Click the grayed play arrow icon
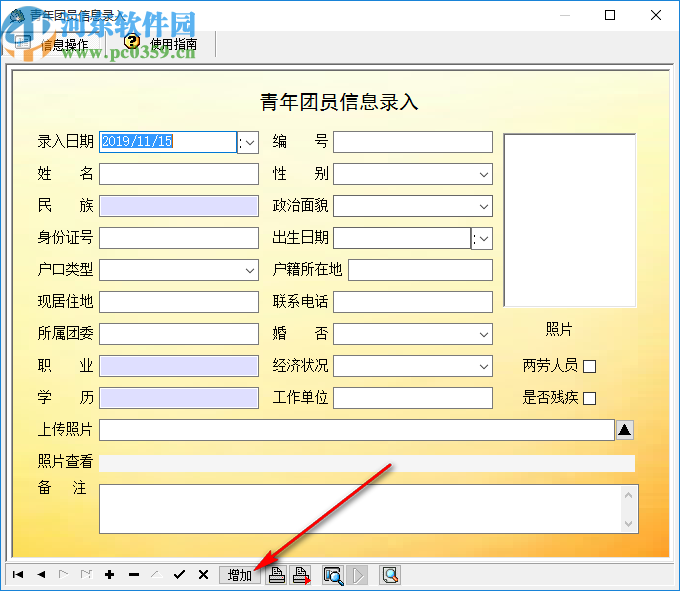Screen dimensions: 680x591 coord(357,575)
